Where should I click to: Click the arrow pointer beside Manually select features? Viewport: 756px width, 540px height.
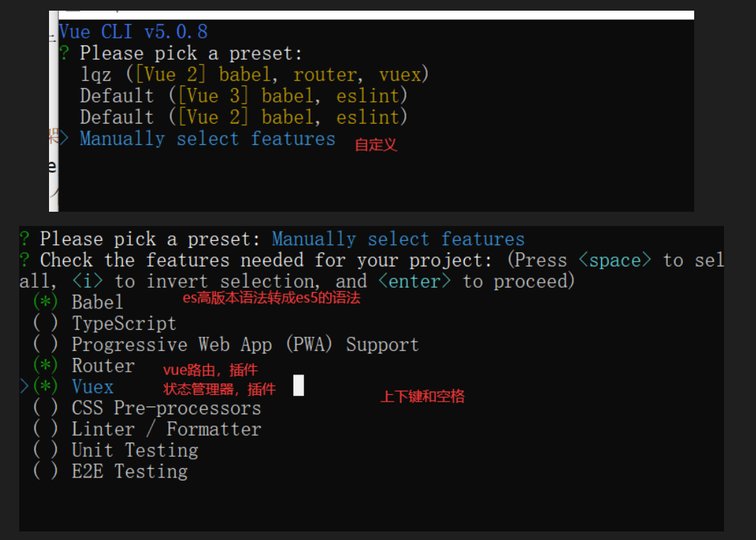tap(65, 139)
